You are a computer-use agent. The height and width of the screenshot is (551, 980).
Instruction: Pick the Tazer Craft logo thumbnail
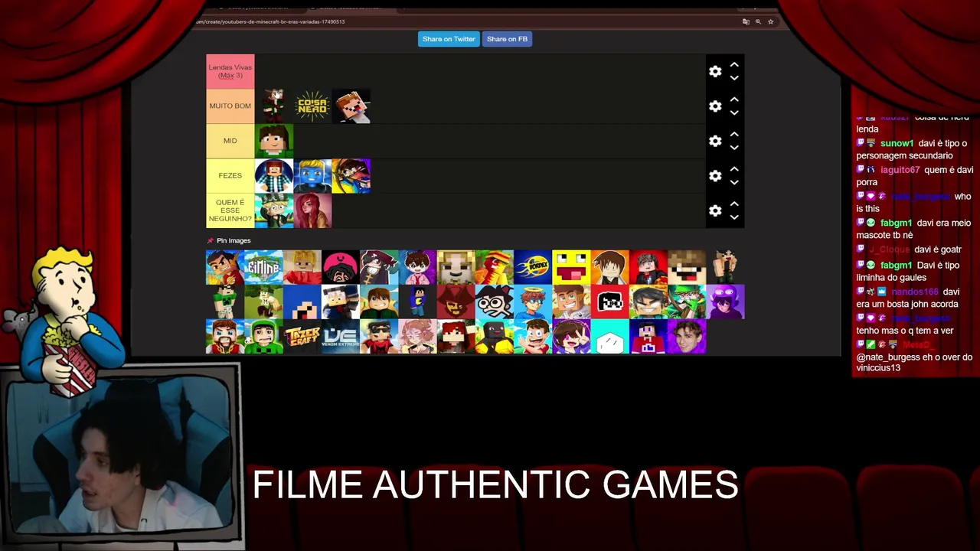point(302,337)
